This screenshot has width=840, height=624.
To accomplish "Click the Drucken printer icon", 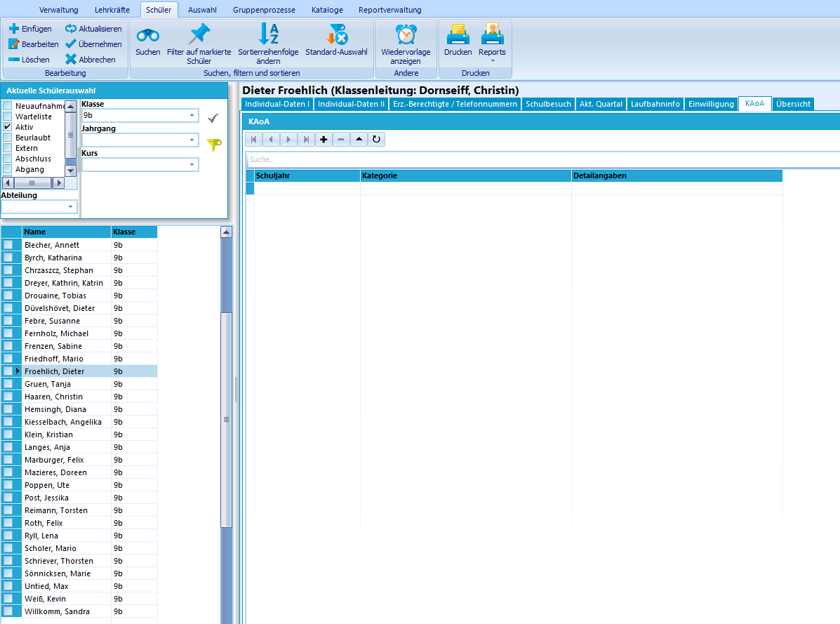I will point(458,34).
